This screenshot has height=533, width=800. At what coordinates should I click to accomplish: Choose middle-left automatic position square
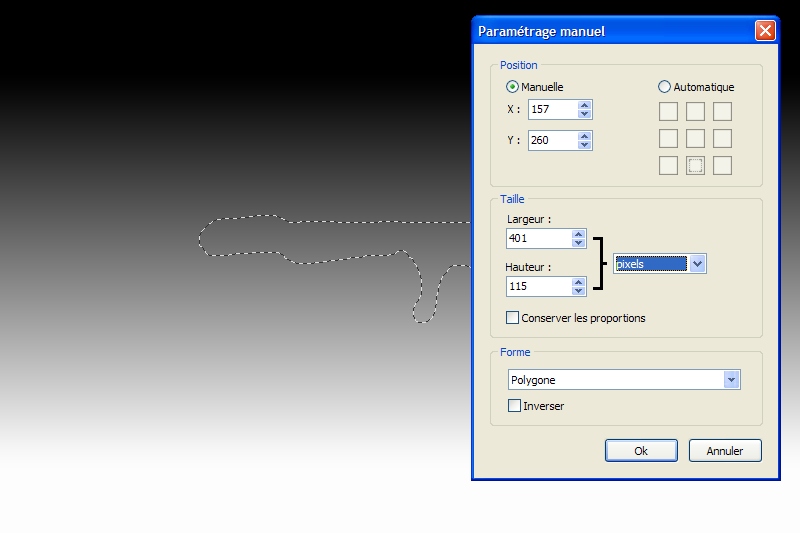click(x=668, y=139)
